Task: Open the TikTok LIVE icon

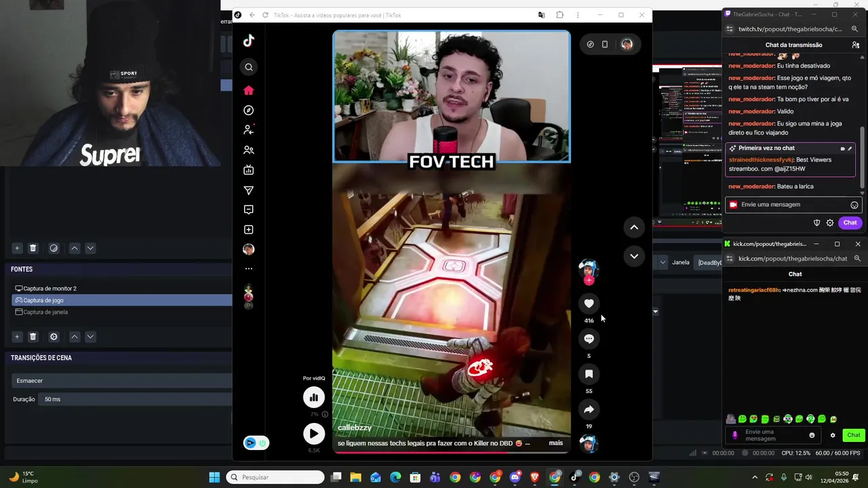Action: (249, 170)
